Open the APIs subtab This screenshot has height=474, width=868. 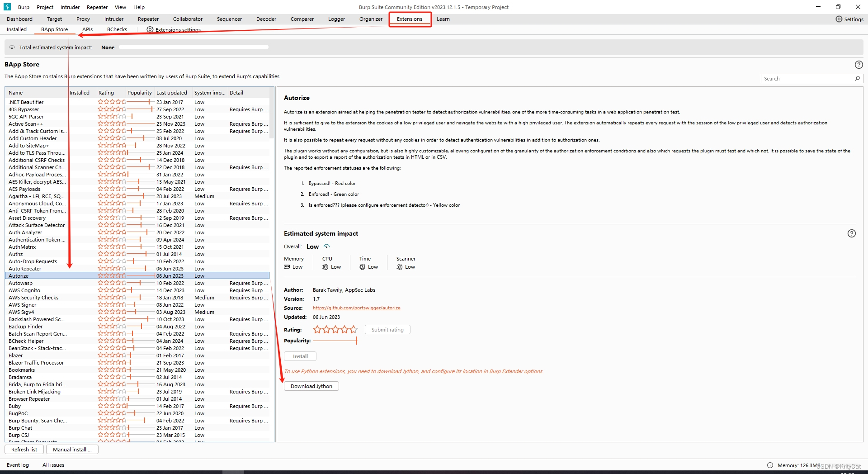point(87,29)
